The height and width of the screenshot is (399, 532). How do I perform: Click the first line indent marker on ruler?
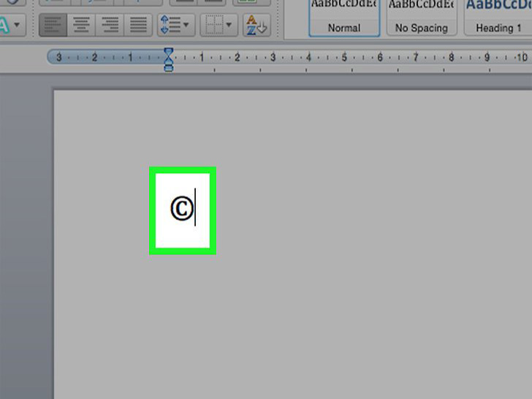pyautogui.click(x=169, y=53)
